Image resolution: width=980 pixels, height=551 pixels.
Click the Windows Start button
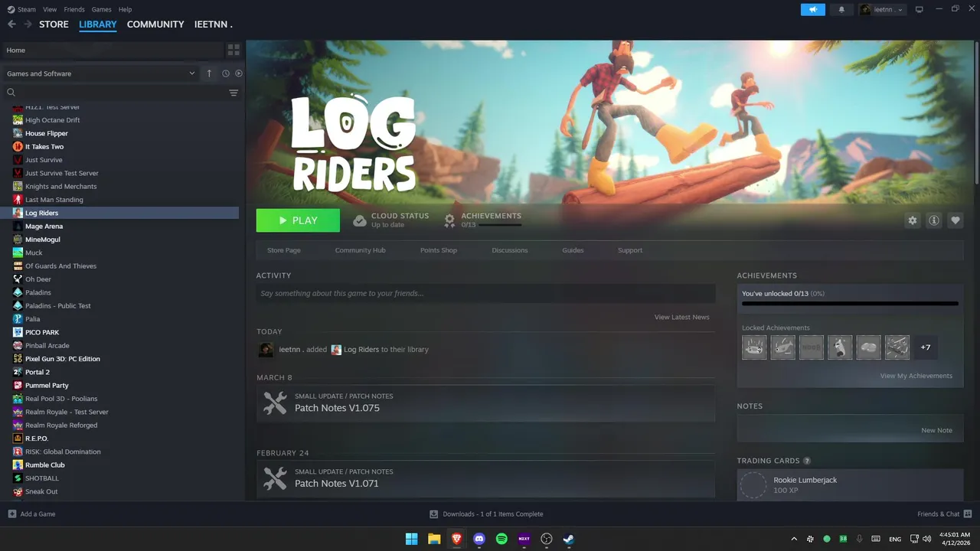pyautogui.click(x=411, y=539)
